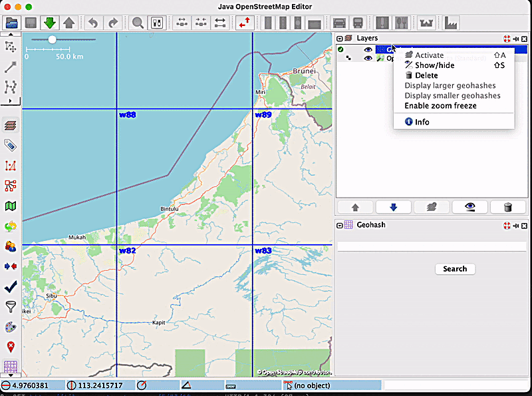The image size is (532, 396).
Task: Select the car preset icon
Action: (x=339, y=23)
